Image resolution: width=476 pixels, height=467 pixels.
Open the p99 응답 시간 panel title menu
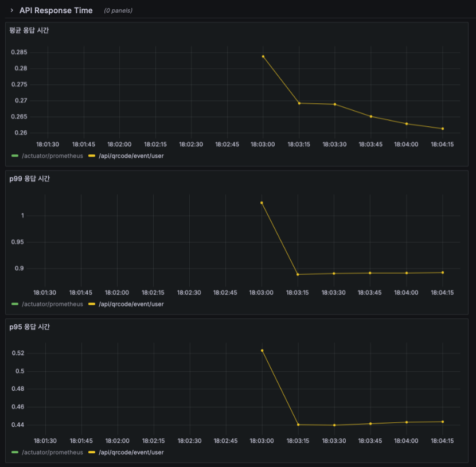[x=29, y=178]
